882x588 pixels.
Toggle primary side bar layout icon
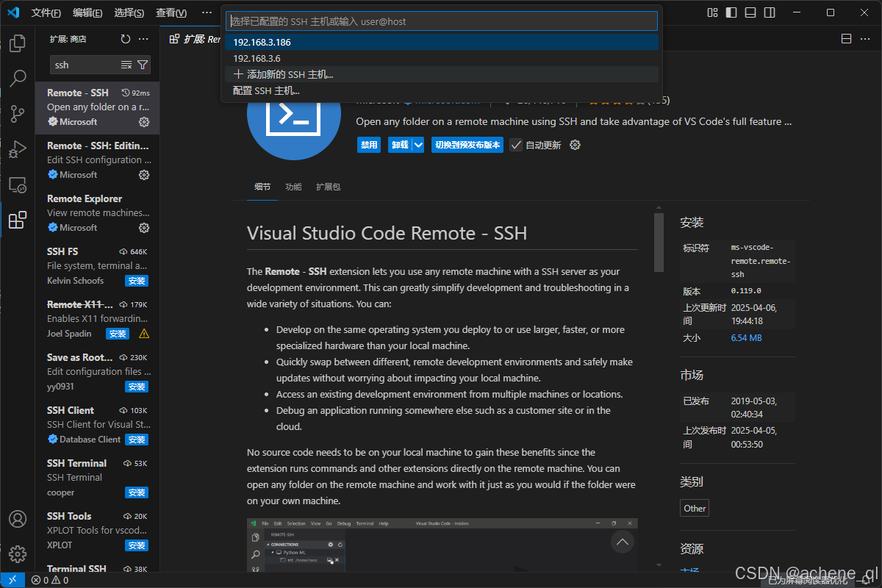[731, 12]
